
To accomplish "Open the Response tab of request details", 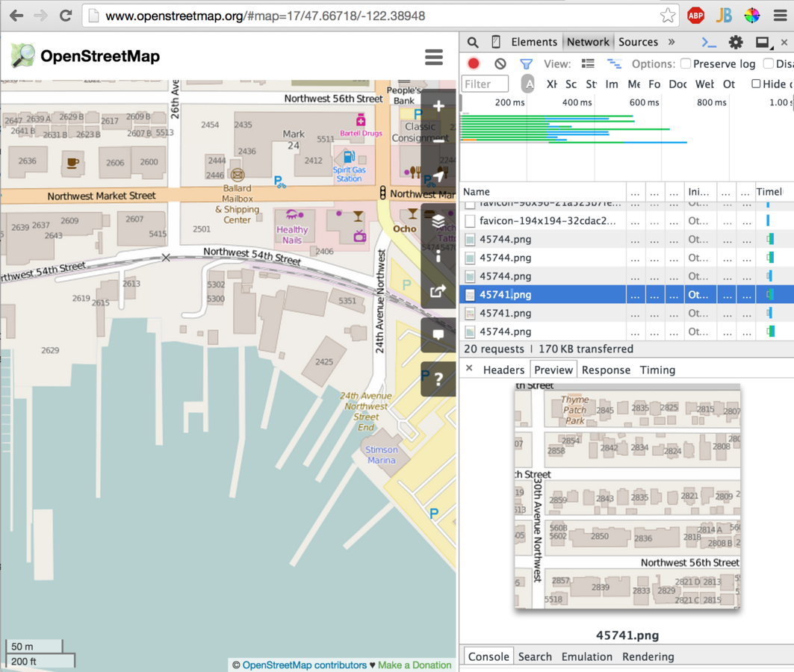I will (606, 370).
